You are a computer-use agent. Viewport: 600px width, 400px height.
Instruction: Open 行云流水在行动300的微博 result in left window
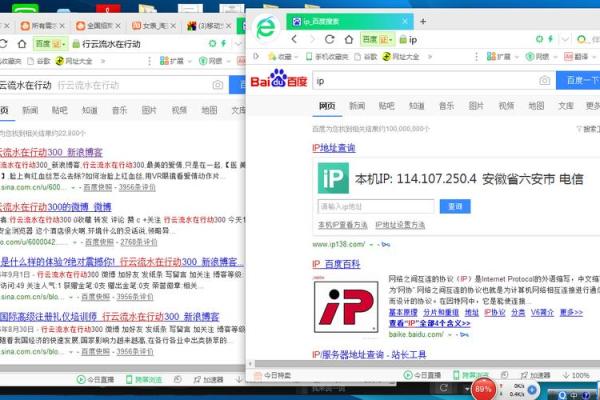55,207
